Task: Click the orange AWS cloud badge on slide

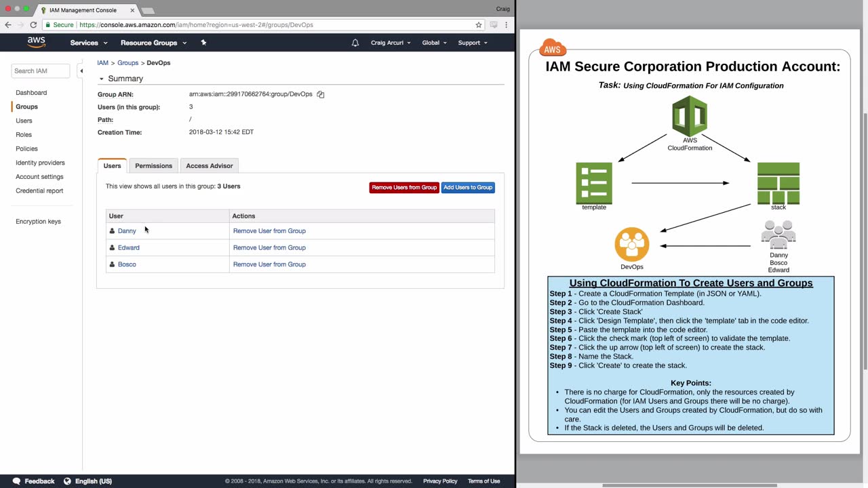Action: tap(553, 48)
